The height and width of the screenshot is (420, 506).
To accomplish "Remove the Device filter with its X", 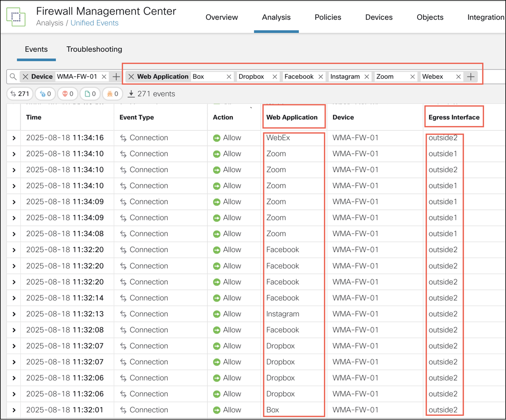I will click(26, 77).
